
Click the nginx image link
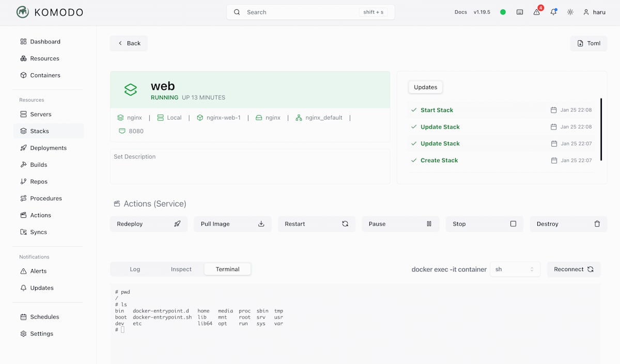pos(268,118)
